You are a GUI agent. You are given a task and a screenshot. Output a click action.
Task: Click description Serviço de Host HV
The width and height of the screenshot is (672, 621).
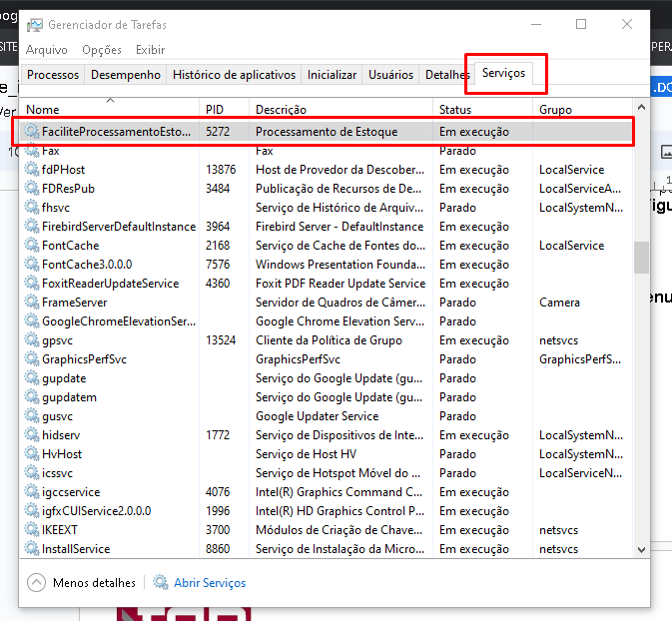click(306, 454)
